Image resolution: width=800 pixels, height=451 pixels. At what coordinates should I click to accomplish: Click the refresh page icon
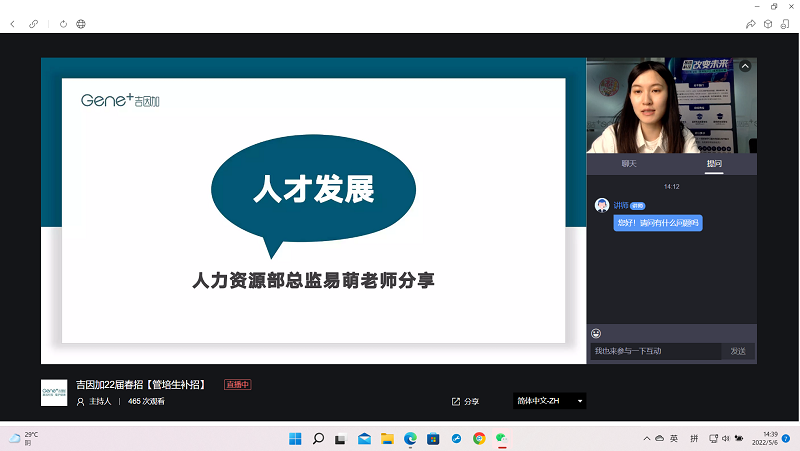tap(64, 23)
